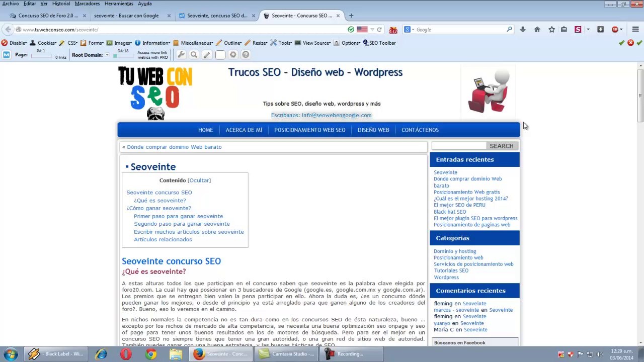Image resolution: width=644 pixels, height=362 pixels.
Task: Open POSICIONAMIENTO WEB SEO nav link
Action: pos(310,130)
